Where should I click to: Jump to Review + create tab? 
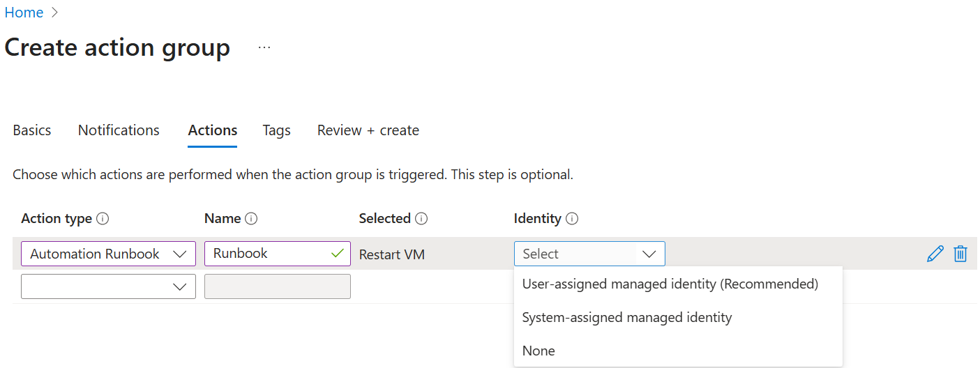click(x=368, y=130)
